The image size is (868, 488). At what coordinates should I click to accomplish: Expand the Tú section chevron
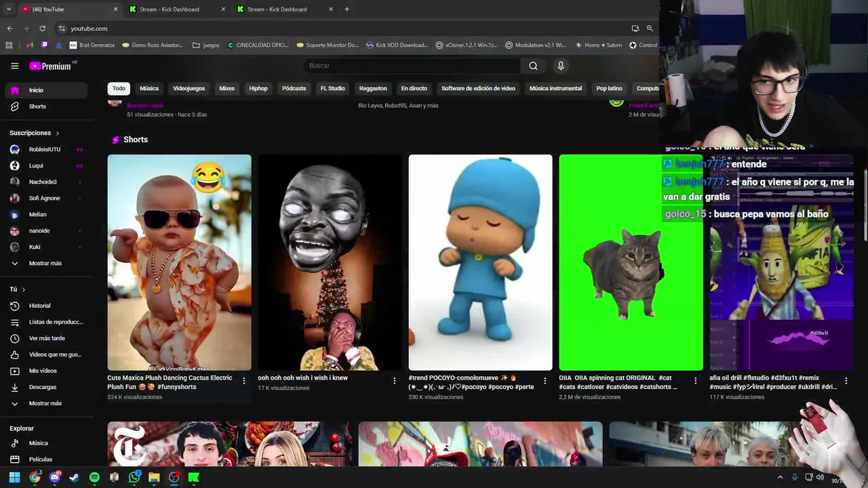click(x=24, y=289)
